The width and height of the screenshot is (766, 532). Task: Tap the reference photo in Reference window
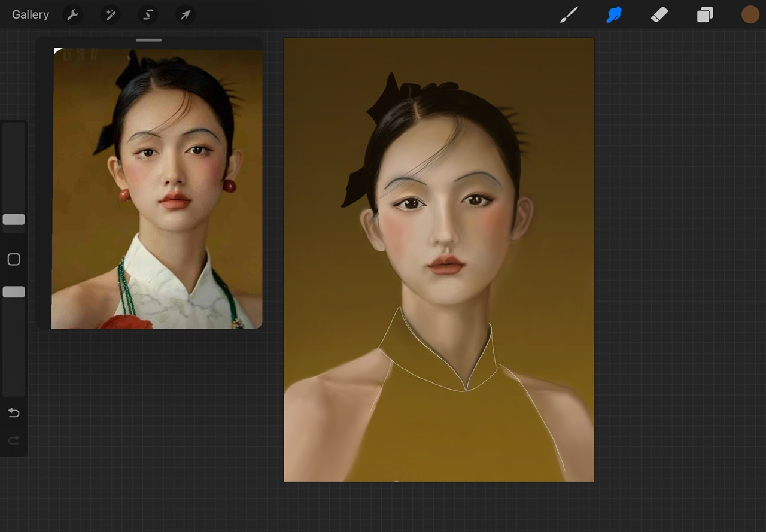(157, 189)
